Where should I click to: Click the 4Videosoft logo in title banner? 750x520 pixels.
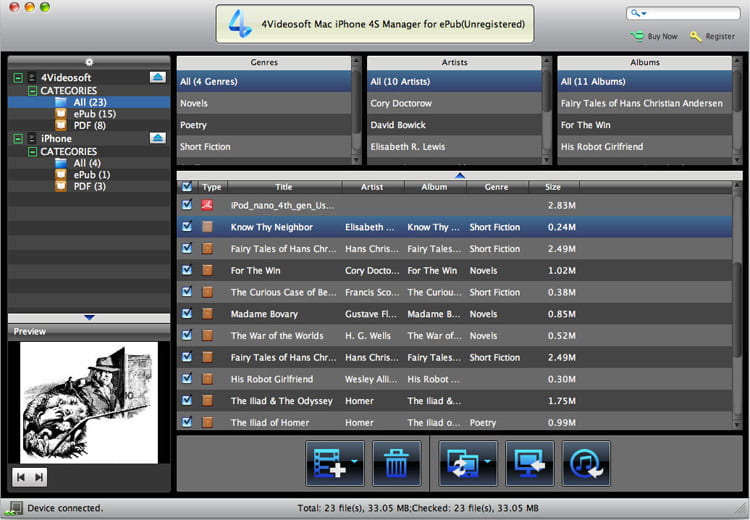tap(239, 24)
